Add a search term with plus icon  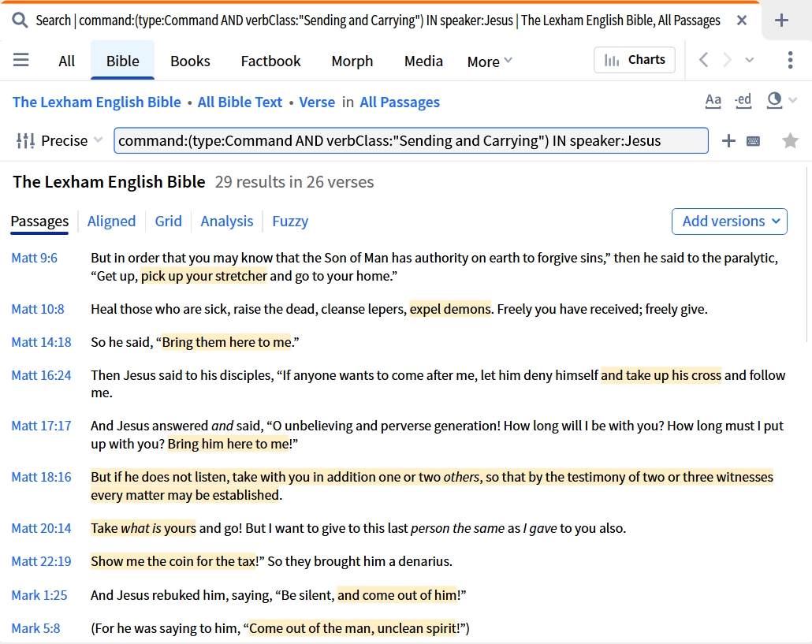728,140
